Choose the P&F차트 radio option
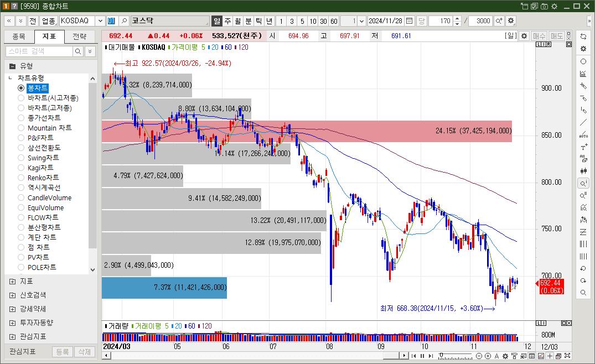This screenshot has width=595, height=364. (21, 138)
